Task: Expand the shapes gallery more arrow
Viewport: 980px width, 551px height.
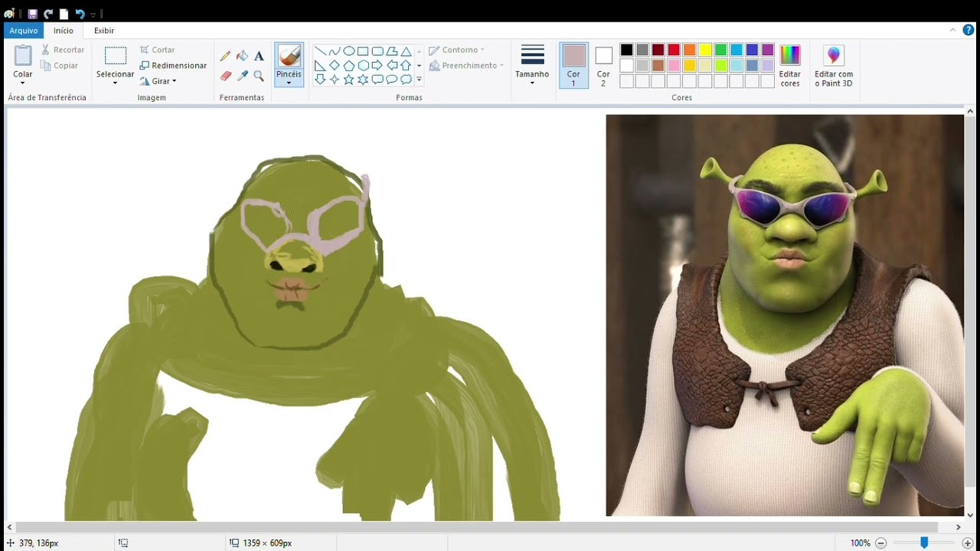Action: [x=419, y=80]
